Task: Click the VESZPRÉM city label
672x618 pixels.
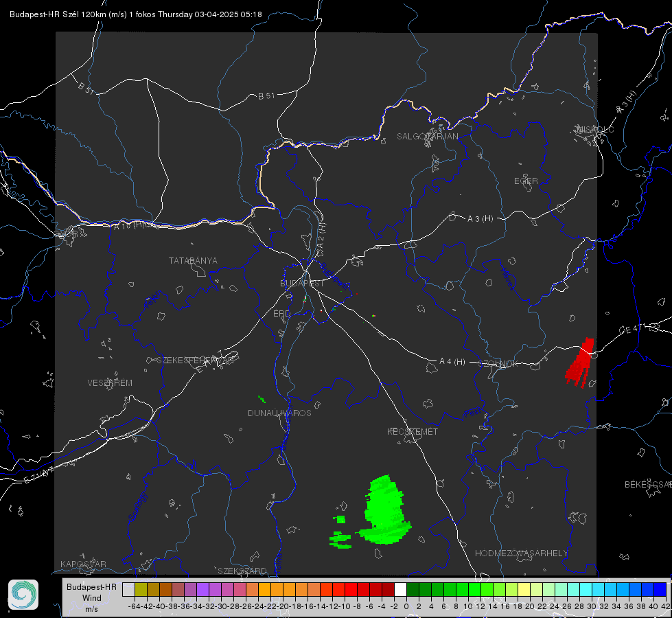Action: click(x=110, y=382)
